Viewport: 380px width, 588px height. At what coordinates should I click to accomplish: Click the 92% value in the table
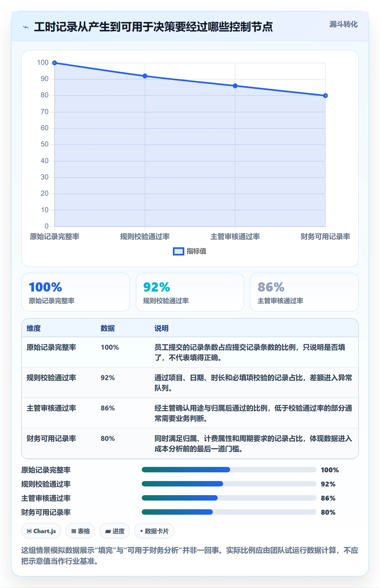click(108, 378)
